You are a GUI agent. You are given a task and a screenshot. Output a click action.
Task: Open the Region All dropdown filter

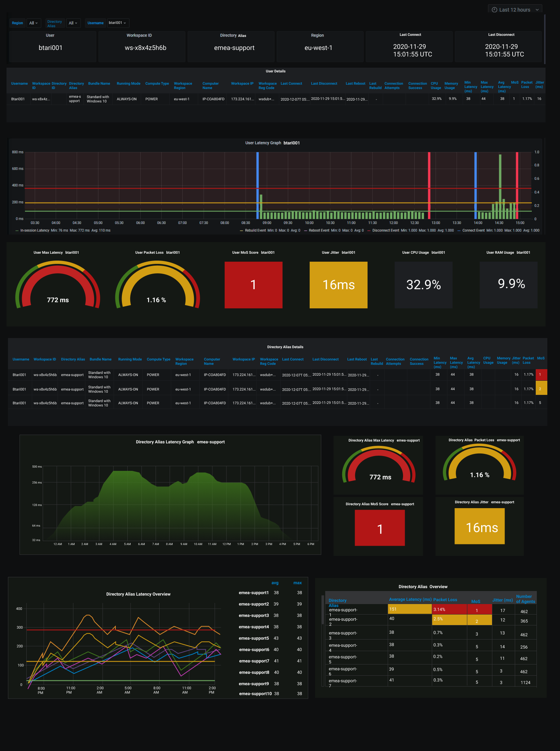pyautogui.click(x=34, y=23)
